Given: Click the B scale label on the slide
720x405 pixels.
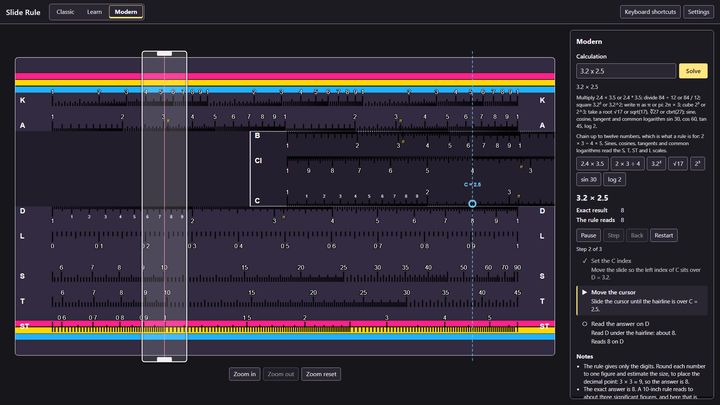Looking at the screenshot, I should pos(257,135).
